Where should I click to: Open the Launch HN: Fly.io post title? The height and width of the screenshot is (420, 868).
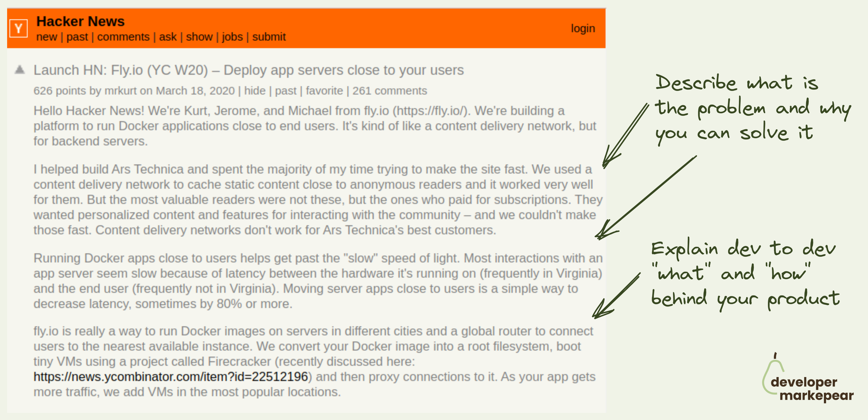[249, 70]
